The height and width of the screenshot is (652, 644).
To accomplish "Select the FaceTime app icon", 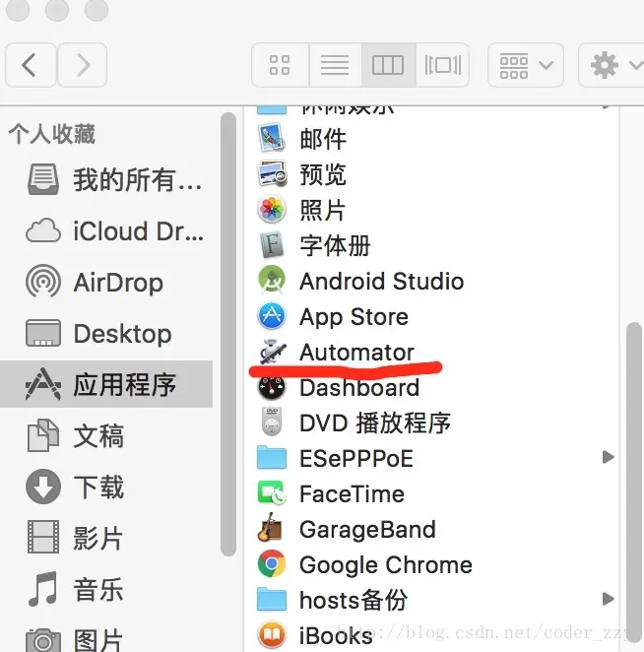I will [272, 493].
